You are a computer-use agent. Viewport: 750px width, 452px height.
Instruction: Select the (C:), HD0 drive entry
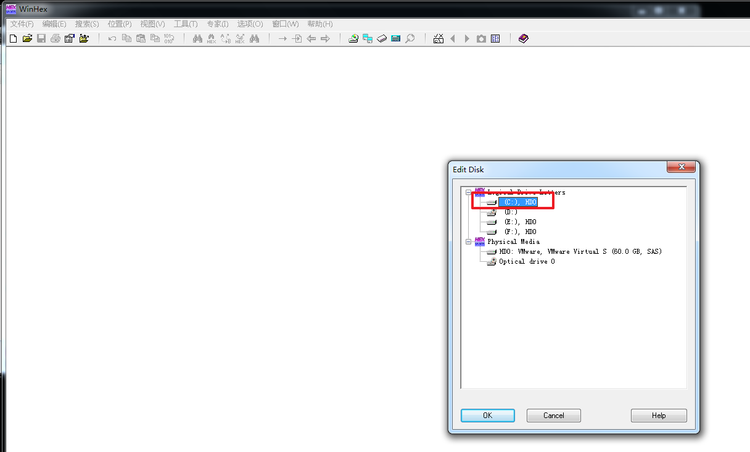point(518,202)
